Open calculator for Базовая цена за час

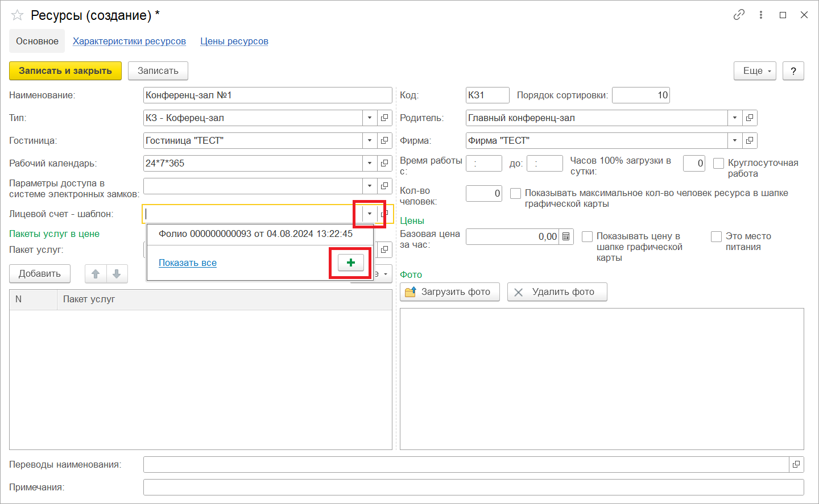(x=566, y=236)
